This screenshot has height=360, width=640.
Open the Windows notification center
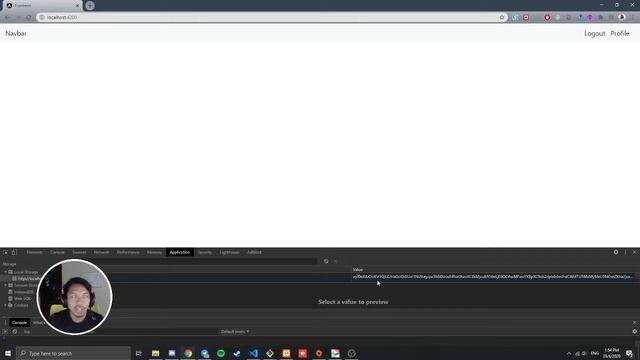point(629,353)
